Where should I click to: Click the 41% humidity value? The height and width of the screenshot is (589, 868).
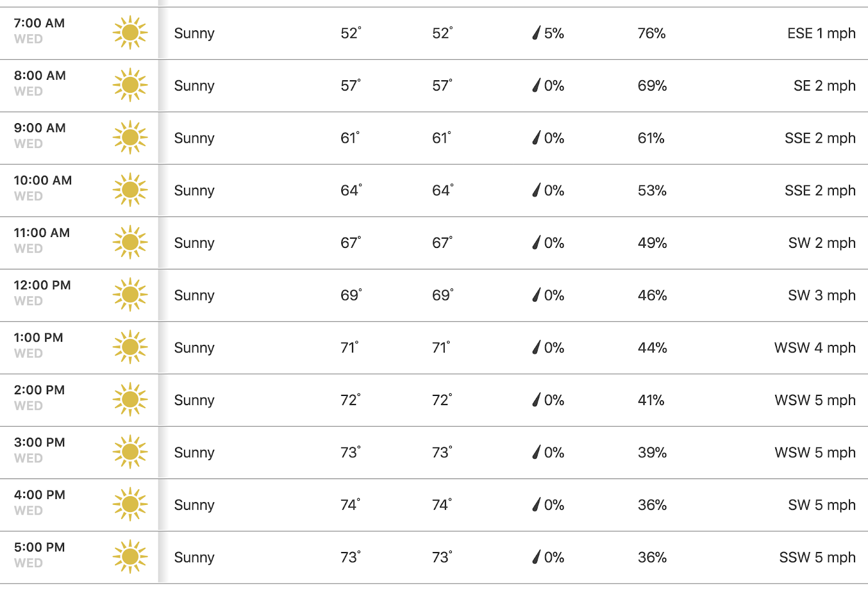[651, 400]
